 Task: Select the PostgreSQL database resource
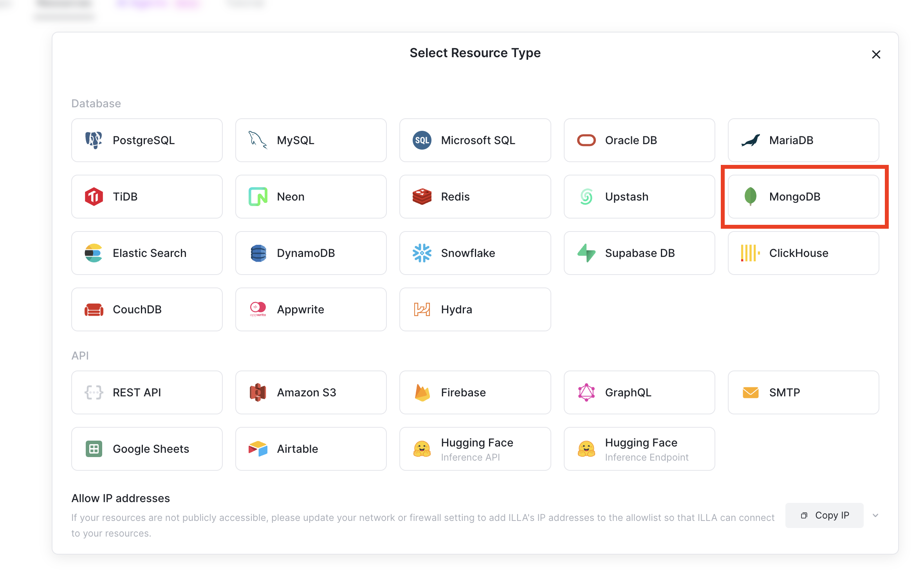click(x=146, y=140)
